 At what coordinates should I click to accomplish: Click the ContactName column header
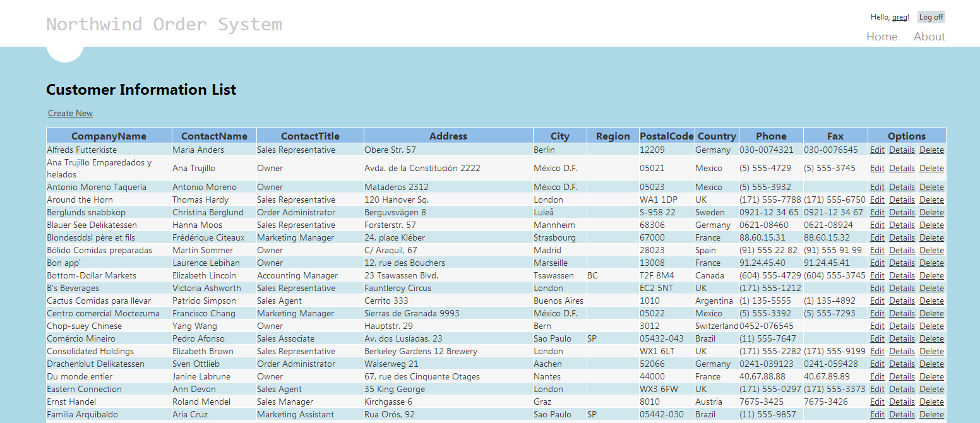(214, 136)
